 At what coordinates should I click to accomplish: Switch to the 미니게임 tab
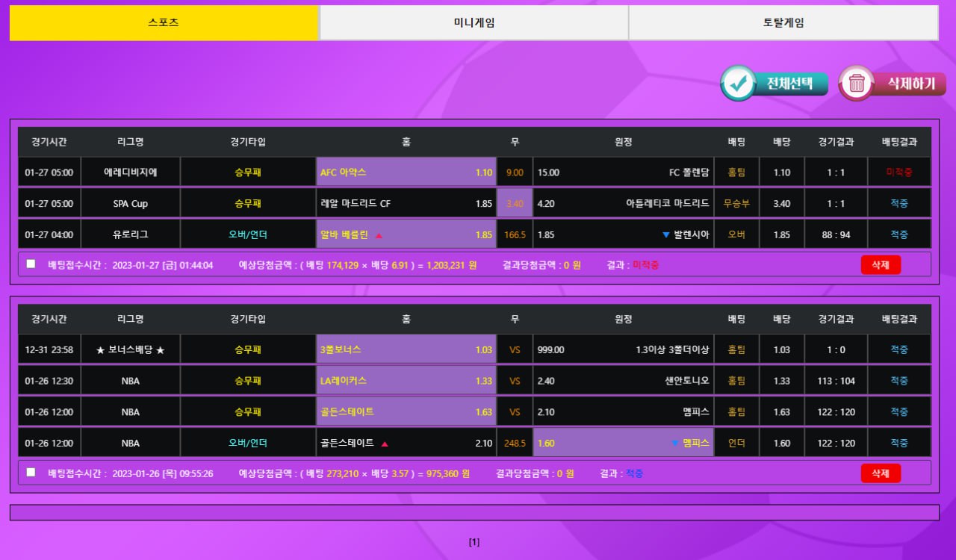474,22
